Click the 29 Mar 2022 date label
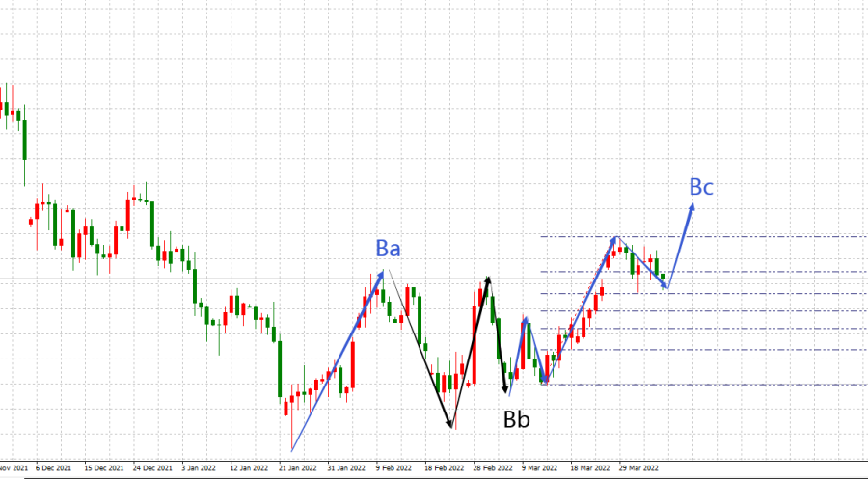This screenshot has width=868, height=479. pyautogui.click(x=638, y=468)
